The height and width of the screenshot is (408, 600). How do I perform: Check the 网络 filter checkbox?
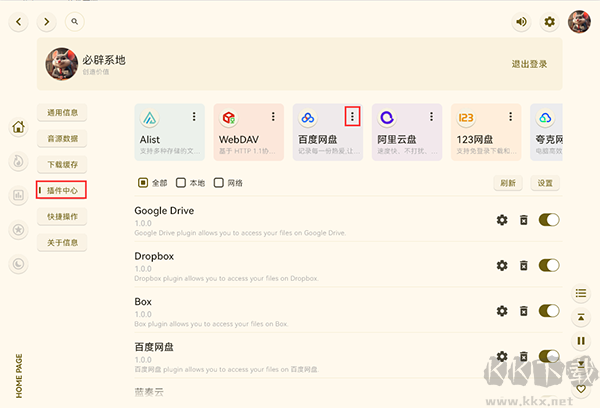click(x=218, y=183)
